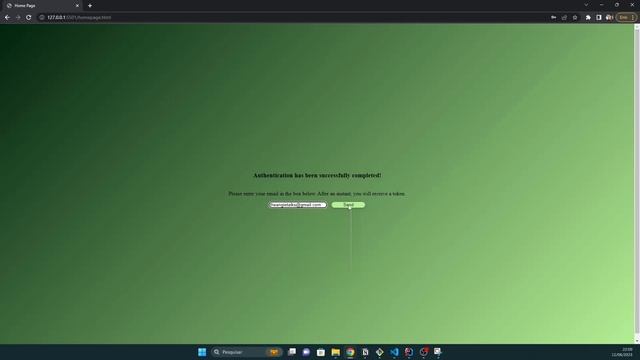Viewport: 640px width, 360px height.
Task: Bookmark this page with star icon
Action: [575, 18]
